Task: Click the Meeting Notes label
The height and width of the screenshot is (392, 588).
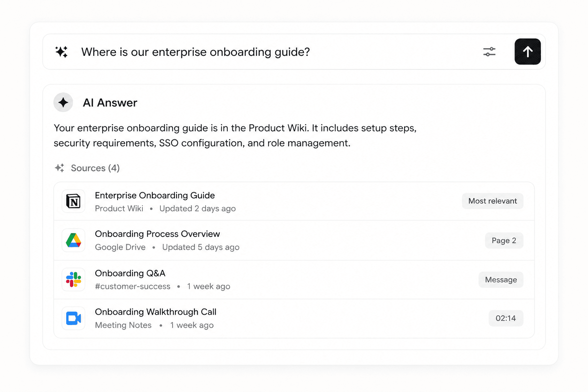Action: 123,325
